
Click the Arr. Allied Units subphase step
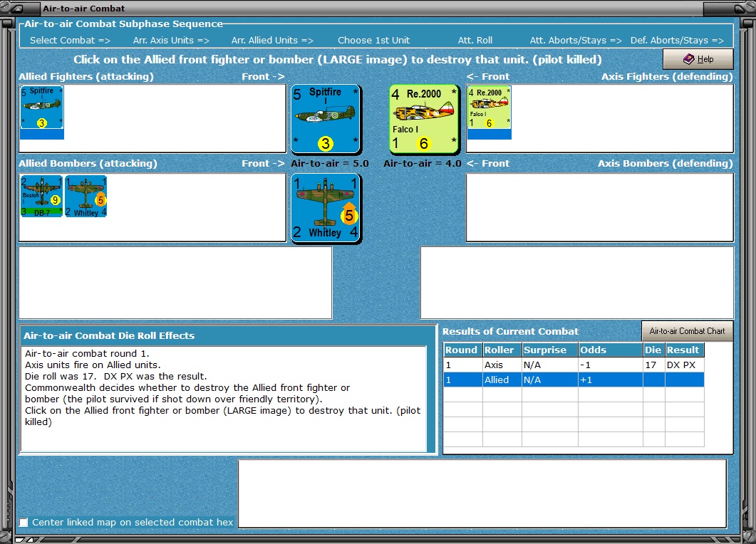272,41
